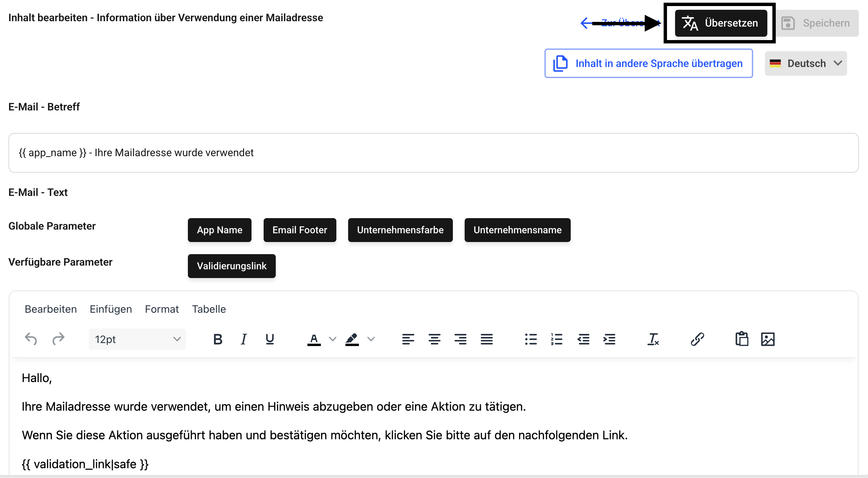The image size is (868, 478).
Task: Toggle bold formatting
Action: 218,339
